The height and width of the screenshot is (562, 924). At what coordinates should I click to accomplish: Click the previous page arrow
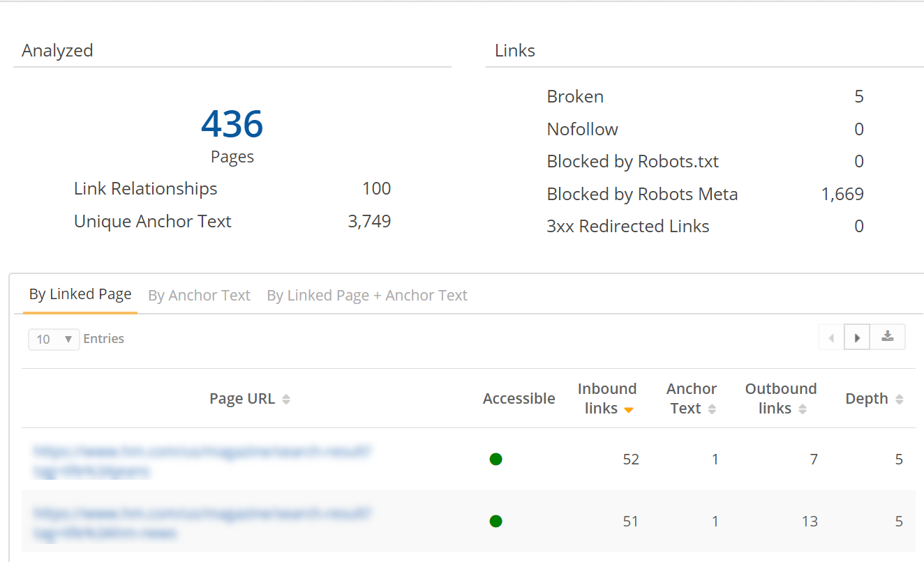[830, 337]
